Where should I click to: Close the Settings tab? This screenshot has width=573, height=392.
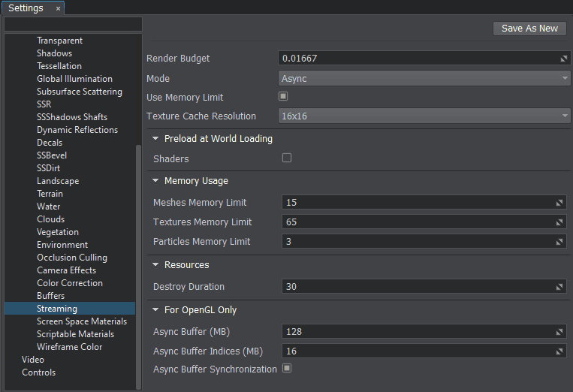click(x=58, y=8)
